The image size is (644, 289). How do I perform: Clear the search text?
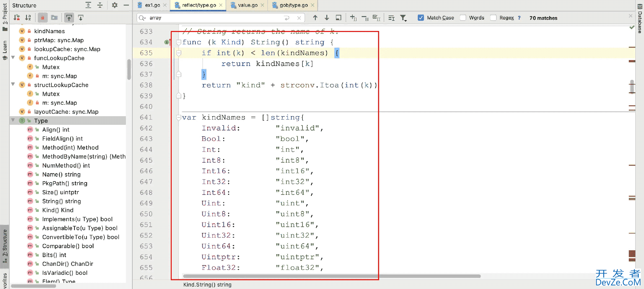point(299,18)
